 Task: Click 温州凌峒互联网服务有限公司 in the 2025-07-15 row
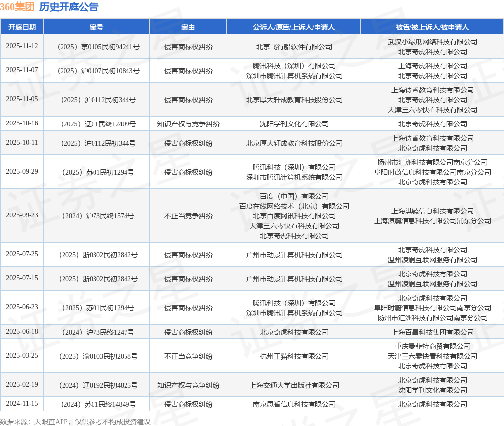coord(432,284)
